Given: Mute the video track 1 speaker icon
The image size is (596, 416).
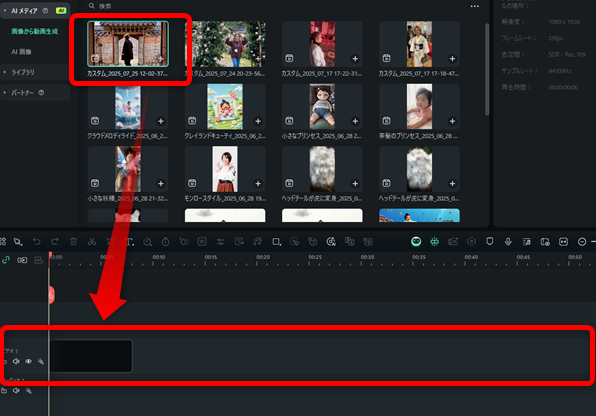Looking at the screenshot, I should 16,361.
